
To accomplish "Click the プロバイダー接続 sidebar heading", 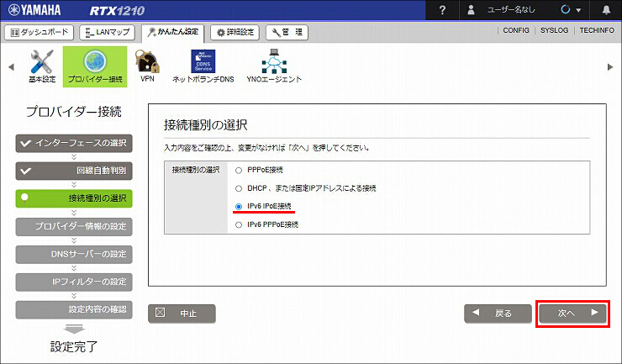I will pyautogui.click(x=74, y=112).
